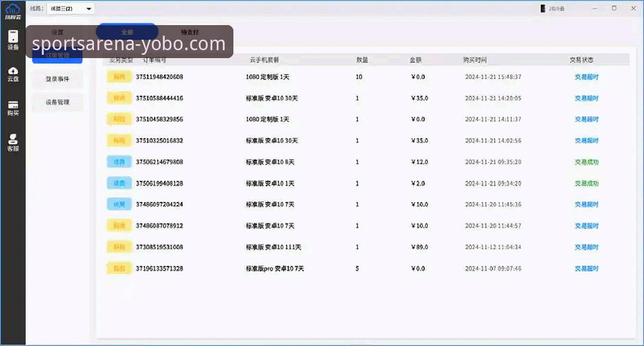Image resolution: width=644 pixels, height=346 pixels.
Task: Click the 金额 amount column header
Action: coord(415,60)
